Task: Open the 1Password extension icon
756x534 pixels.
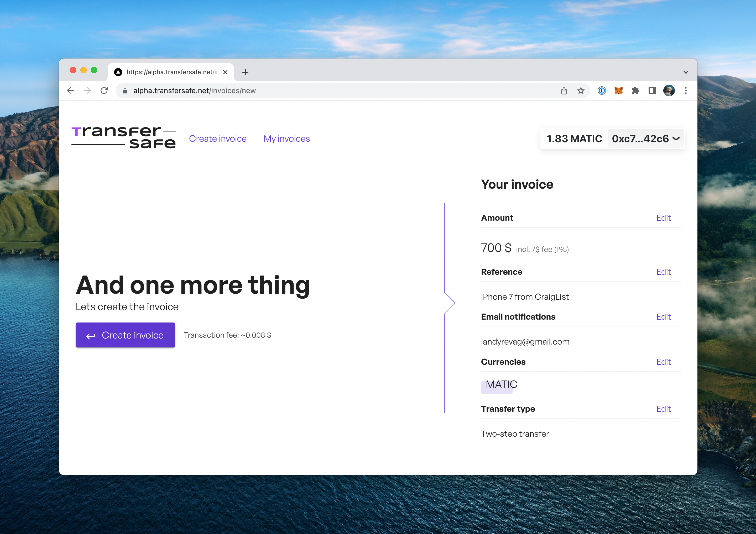Action: pos(602,91)
